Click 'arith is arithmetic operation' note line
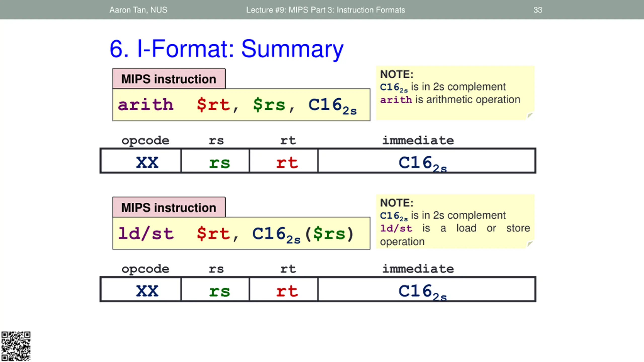Screen dimensions: 644x362 450,100
